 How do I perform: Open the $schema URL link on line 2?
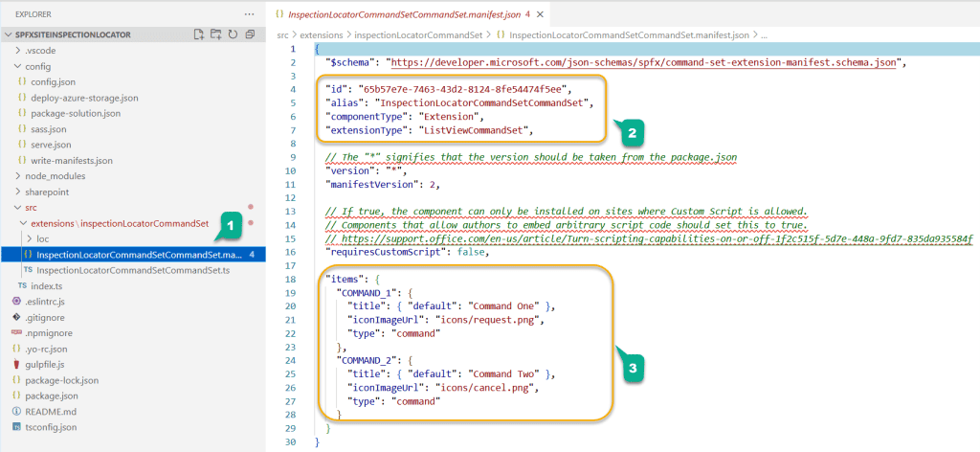pyautogui.click(x=643, y=62)
